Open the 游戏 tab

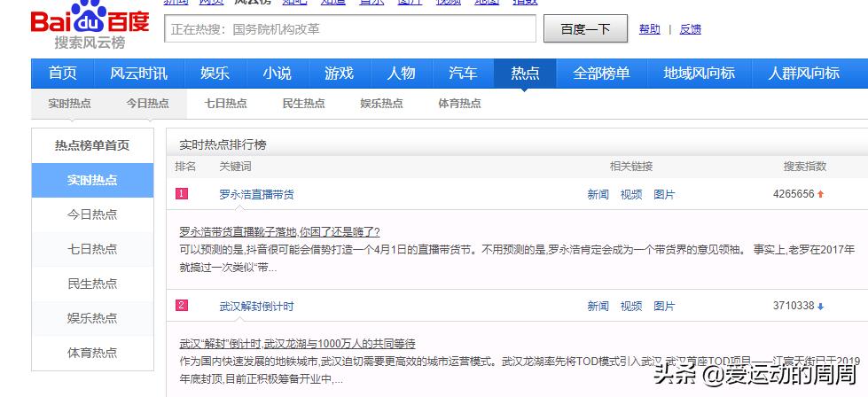[x=339, y=73]
